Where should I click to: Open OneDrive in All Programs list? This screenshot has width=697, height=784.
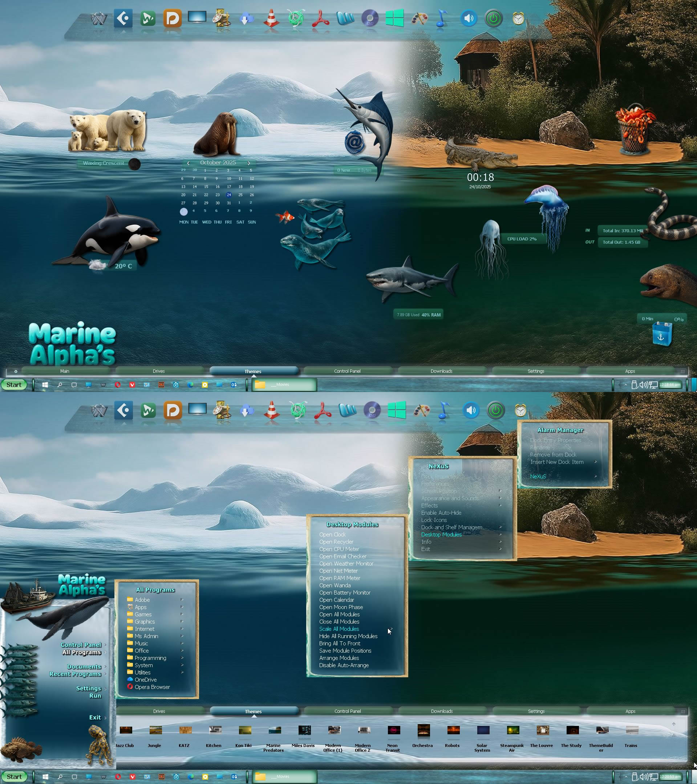[145, 680]
